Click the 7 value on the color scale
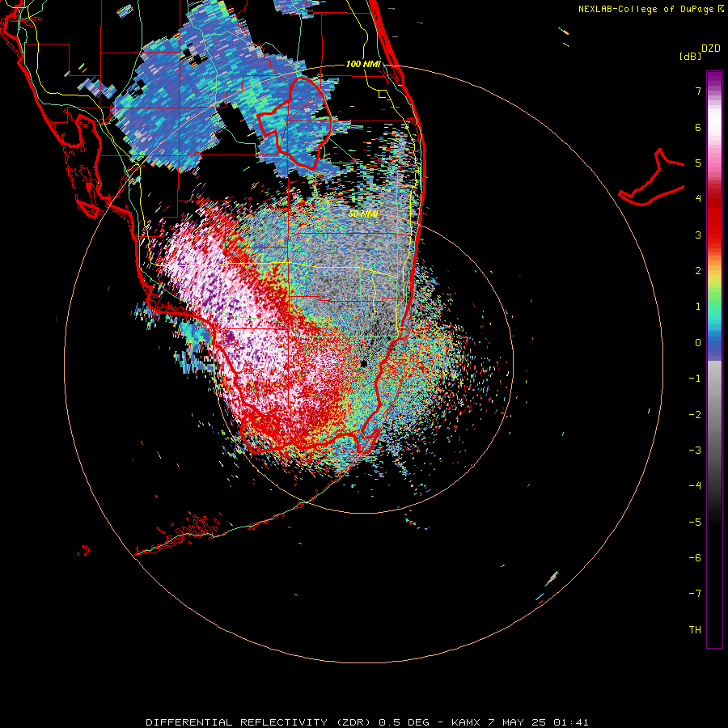Screen dimensions: 728x728 698,91
